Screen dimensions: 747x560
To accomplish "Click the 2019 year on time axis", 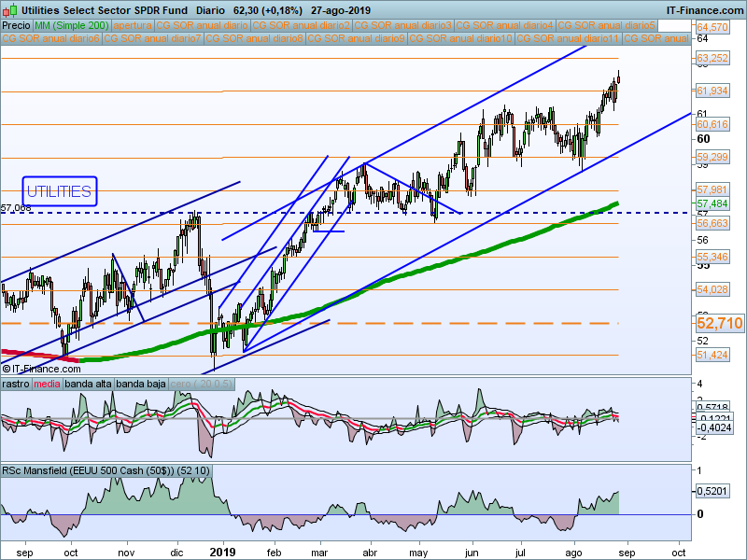I will [223, 553].
